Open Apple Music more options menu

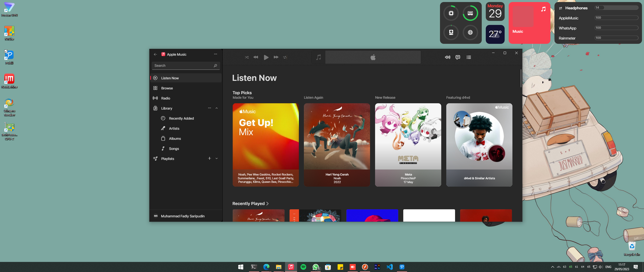(215, 54)
